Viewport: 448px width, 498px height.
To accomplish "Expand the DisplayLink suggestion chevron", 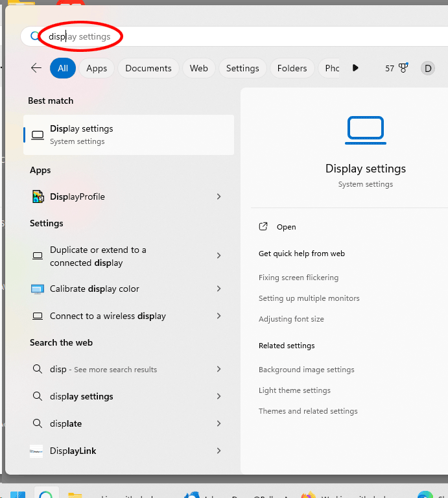I will pyautogui.click(x=218, y=451).
